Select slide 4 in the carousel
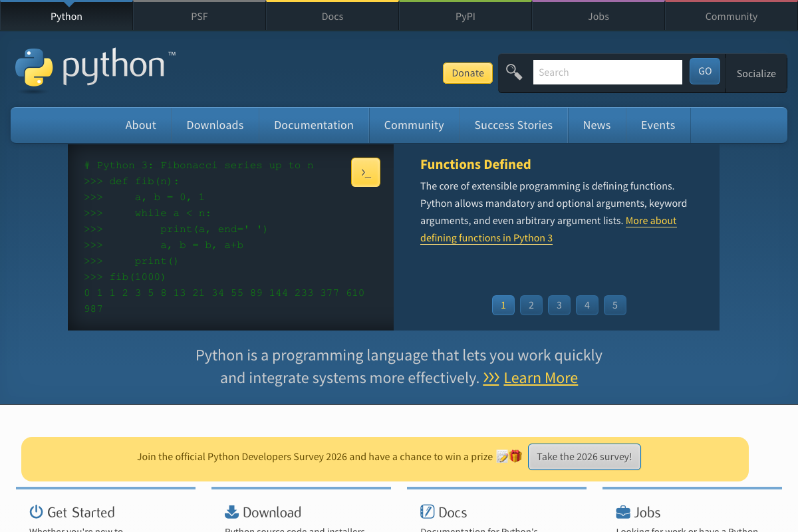Image resolution: width=798 pixels, height=532 pixels. pyautogui.click(x=587, y=305)
